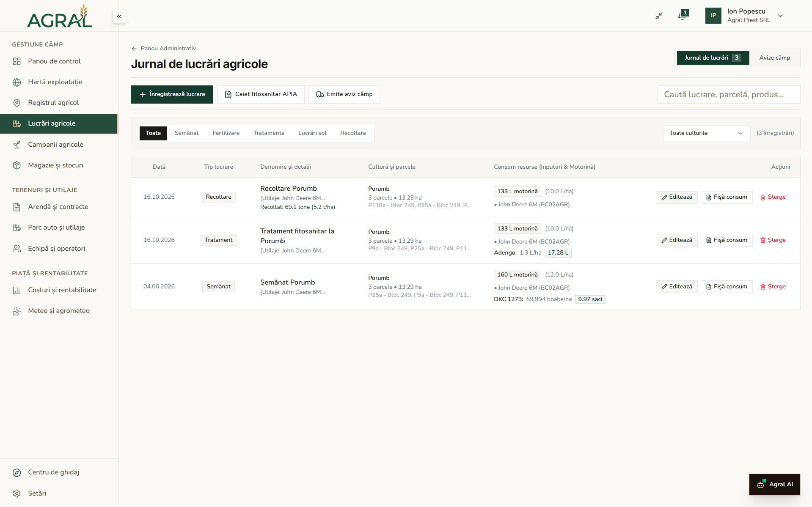Click the Meteo și agrometeo weather icon
Screen dimensions: 812x507
coord(17,311)
